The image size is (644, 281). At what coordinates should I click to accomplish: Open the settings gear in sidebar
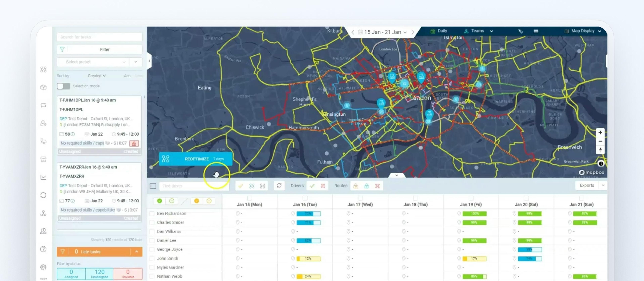(x=43, y=267)
